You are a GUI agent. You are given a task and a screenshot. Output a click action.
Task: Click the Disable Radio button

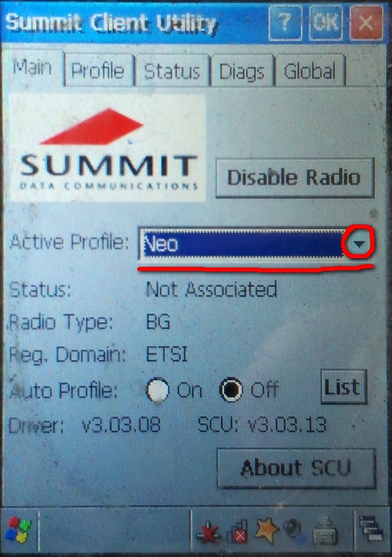pos(295,178)
